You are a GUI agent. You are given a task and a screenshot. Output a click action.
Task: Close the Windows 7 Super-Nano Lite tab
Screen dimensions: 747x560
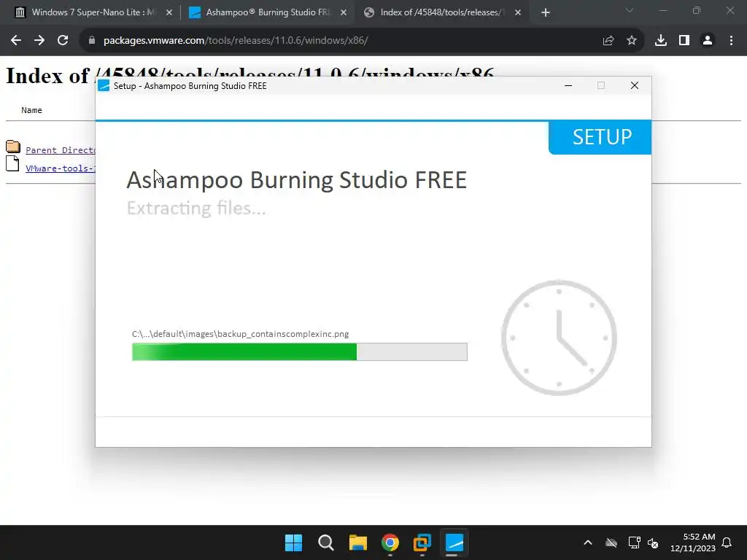(169, 13)
